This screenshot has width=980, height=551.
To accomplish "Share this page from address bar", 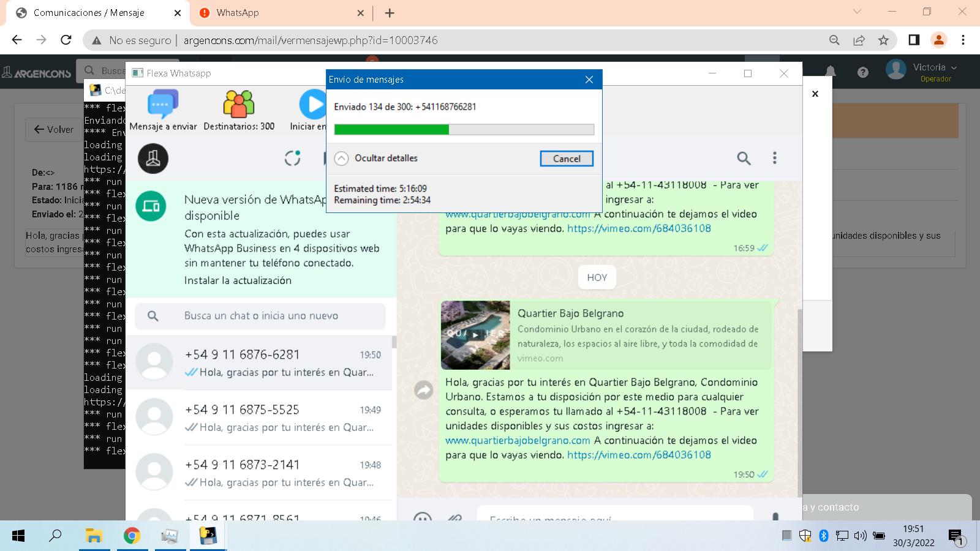I will [x=859, y=40].
